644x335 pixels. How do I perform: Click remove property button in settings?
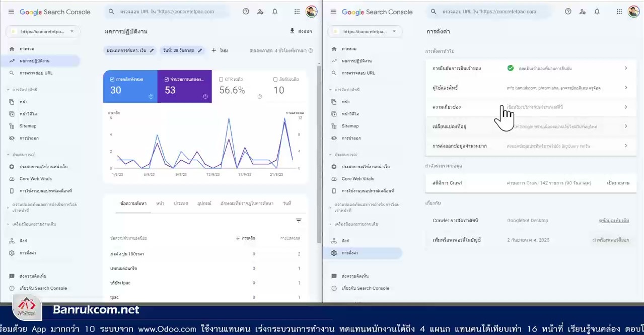[x=611, y=240]
